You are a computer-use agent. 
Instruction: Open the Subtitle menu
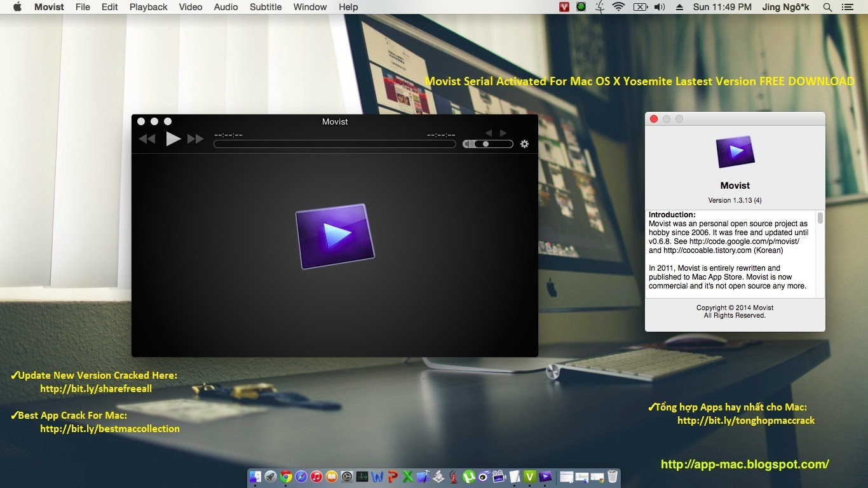266,7
